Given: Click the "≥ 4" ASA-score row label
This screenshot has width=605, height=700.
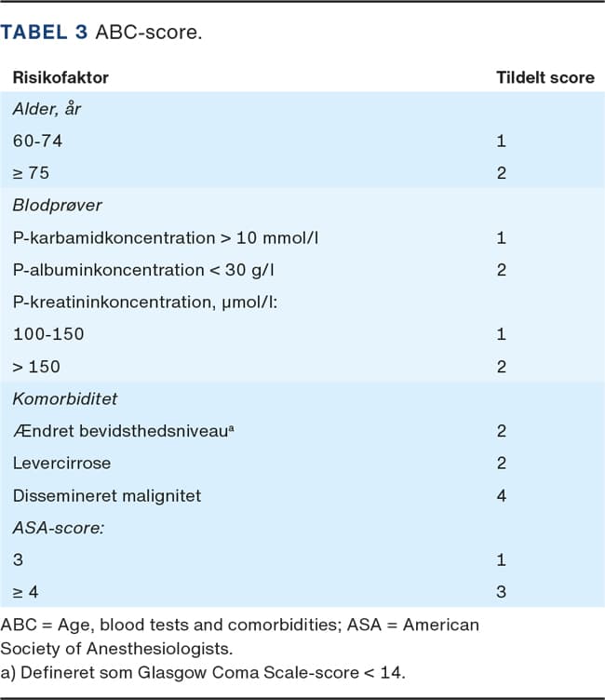Looking at the screenshot, I should [26, 592].
